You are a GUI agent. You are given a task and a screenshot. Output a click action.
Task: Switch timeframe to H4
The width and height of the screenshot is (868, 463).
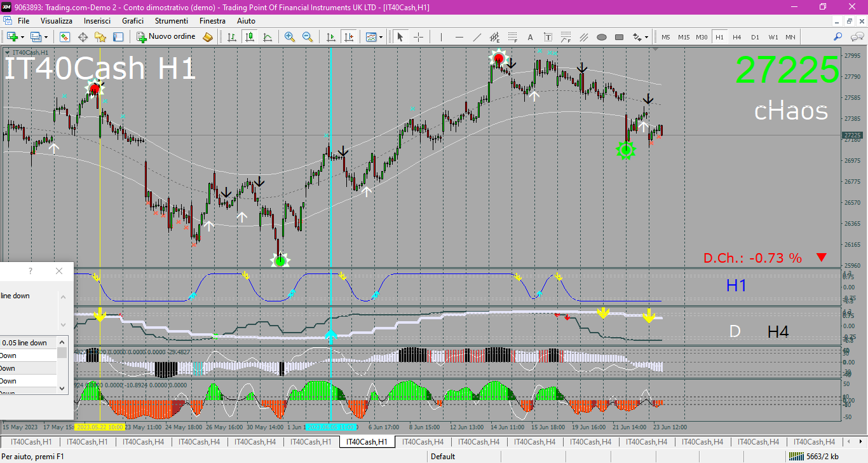[x=737, y=37]
